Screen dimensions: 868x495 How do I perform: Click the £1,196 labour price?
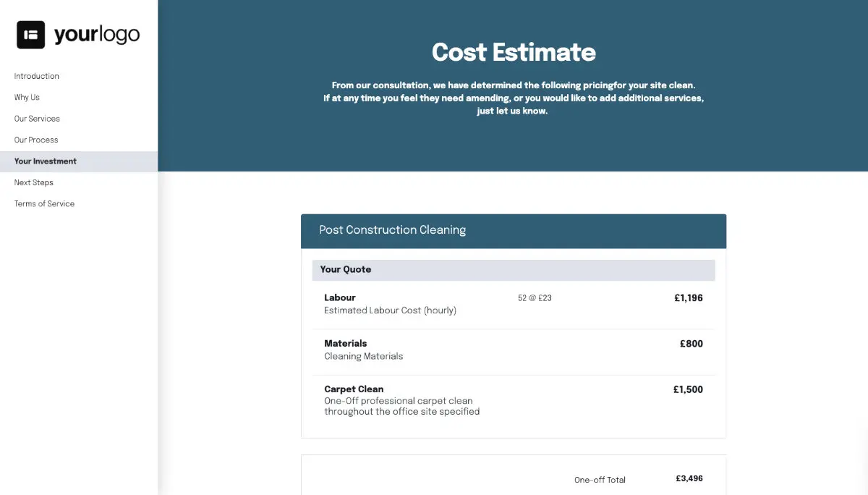689,297
